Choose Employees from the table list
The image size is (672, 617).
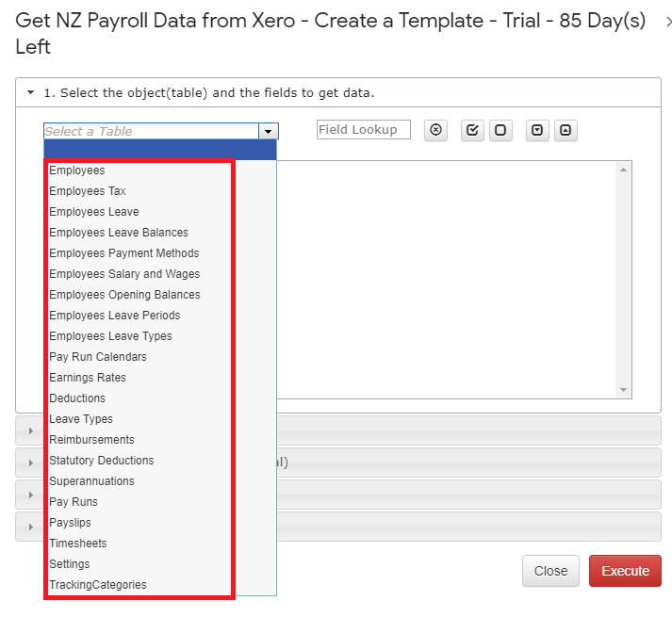pos(76,170)
